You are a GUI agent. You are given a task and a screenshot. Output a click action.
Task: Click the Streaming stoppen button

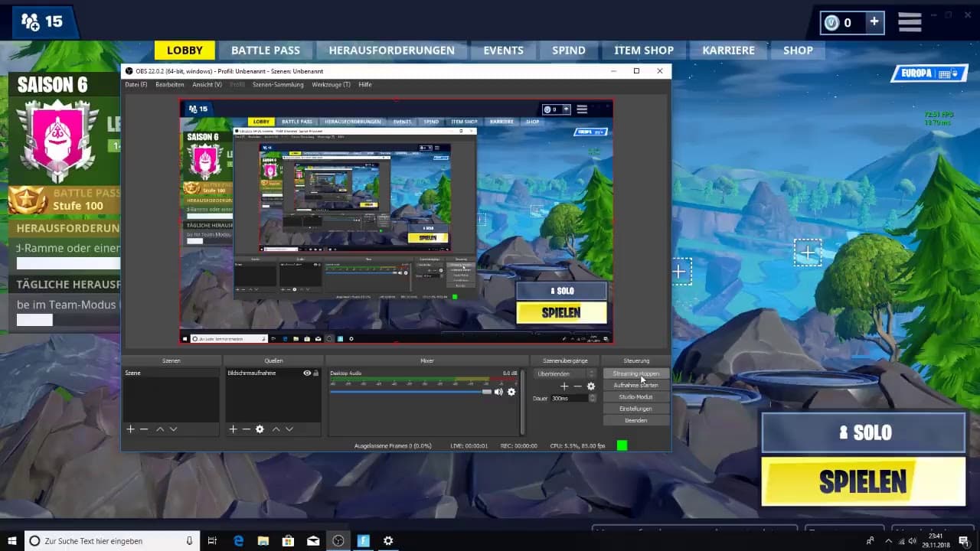tap(635, 373)
